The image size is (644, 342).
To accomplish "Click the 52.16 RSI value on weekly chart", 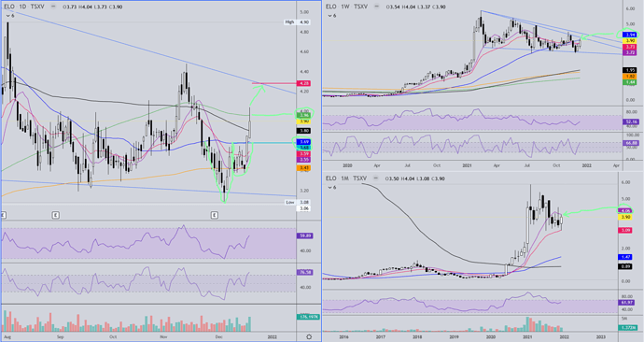I will point(630,122).
